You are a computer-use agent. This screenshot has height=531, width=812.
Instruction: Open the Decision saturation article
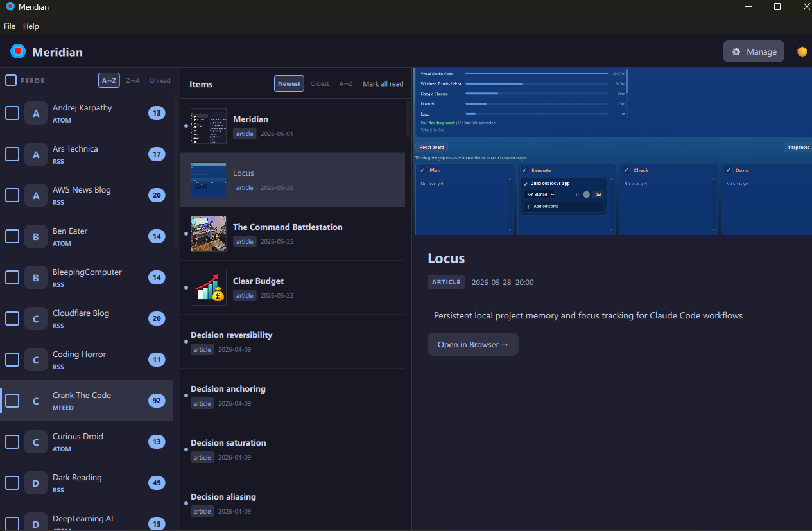pyautogui.click(x=293, y=449)
